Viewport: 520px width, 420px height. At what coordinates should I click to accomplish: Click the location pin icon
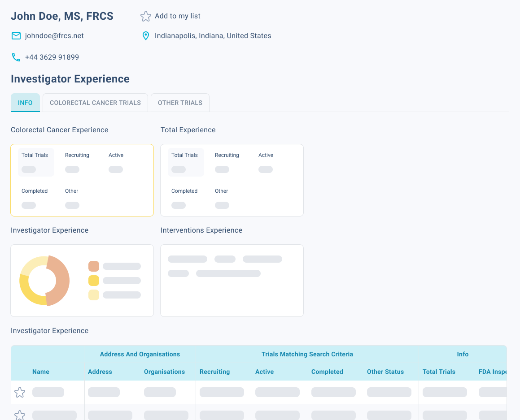tap(146, 36)
